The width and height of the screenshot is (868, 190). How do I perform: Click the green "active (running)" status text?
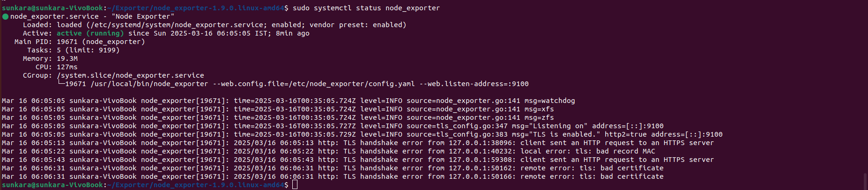[x=90, y=33]
